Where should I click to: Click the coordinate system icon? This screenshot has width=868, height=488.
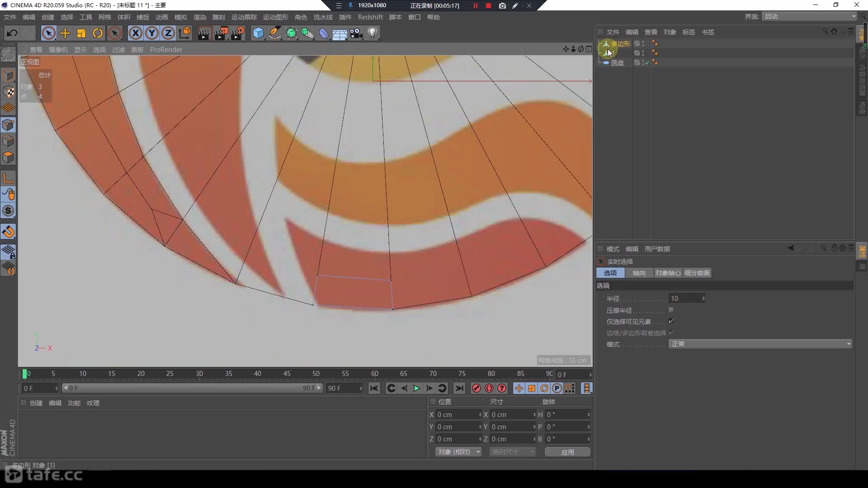(185, 33)
